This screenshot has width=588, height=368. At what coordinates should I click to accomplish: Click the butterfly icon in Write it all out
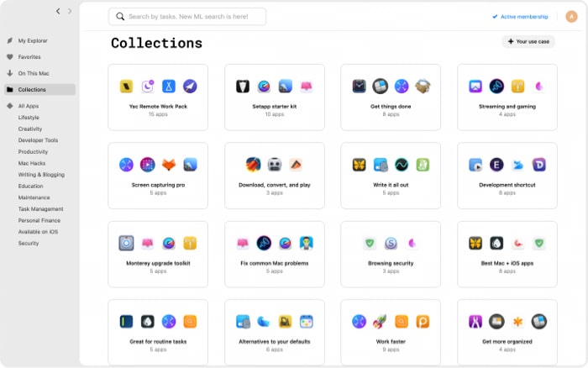pos(360,165)
